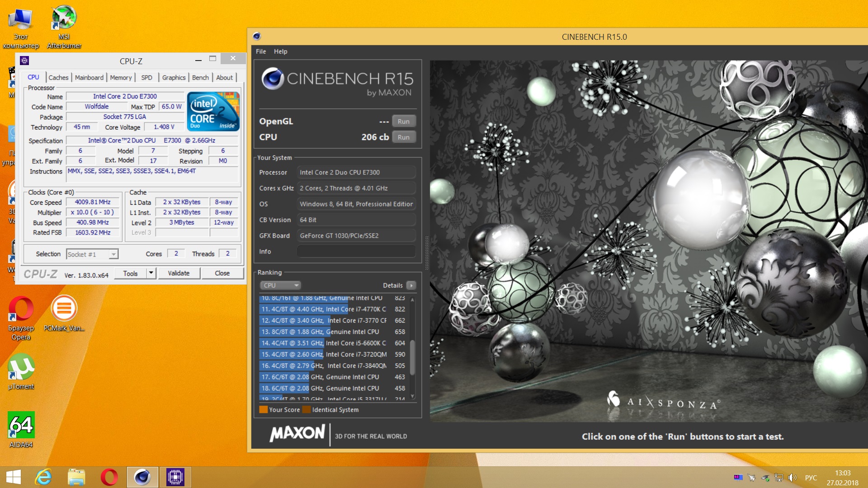This screenshot has width=868, height=488.
Task: Click the Tools button in CPU-Z
Action: [130, 273]
